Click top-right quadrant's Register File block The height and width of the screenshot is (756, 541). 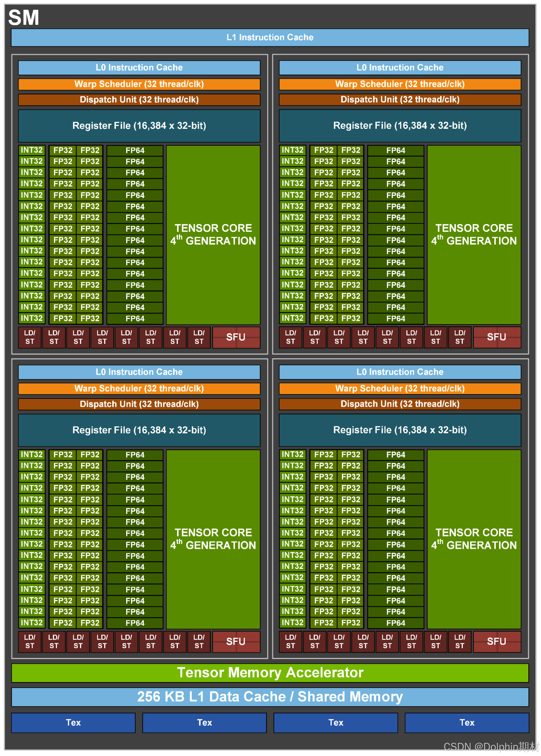[400, 126]
